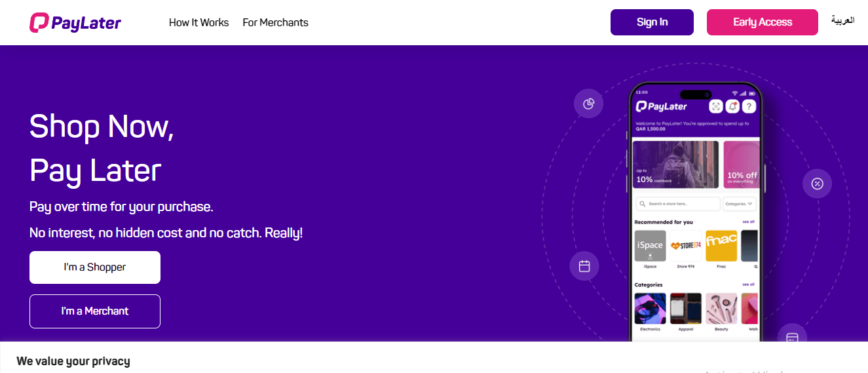Select the Fnac store tile
Viewport: 868px width, 373px height.
click(721, 246)
